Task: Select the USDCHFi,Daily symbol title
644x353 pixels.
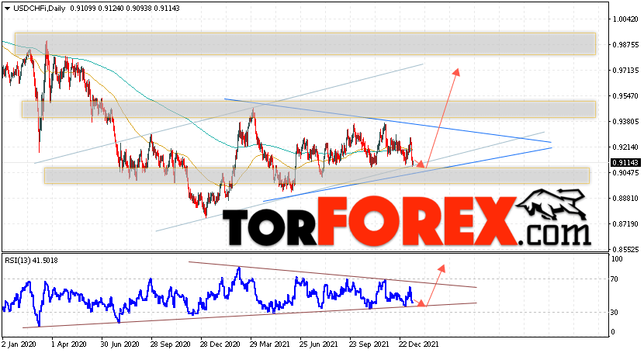Action: coord(40,9)
